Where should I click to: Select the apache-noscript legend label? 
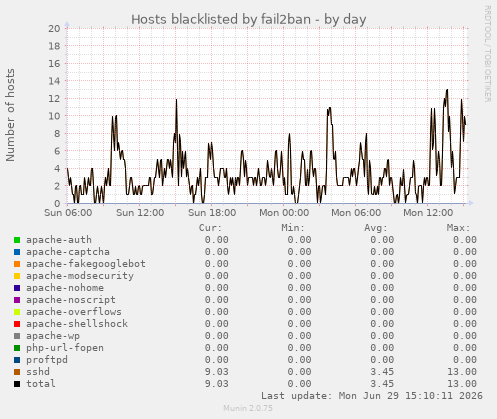coord(71,300)
